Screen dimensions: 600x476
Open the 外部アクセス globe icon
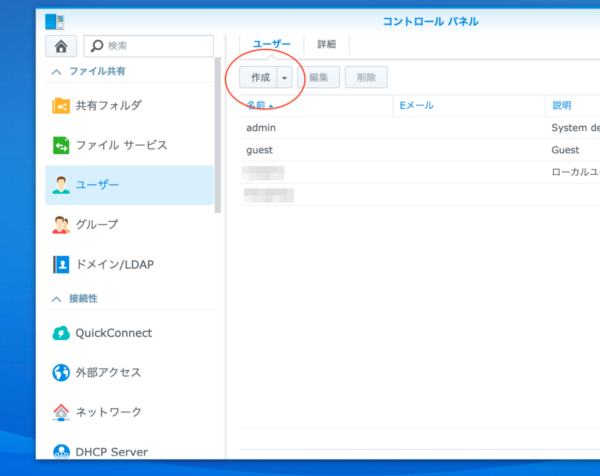coord(61,373)
